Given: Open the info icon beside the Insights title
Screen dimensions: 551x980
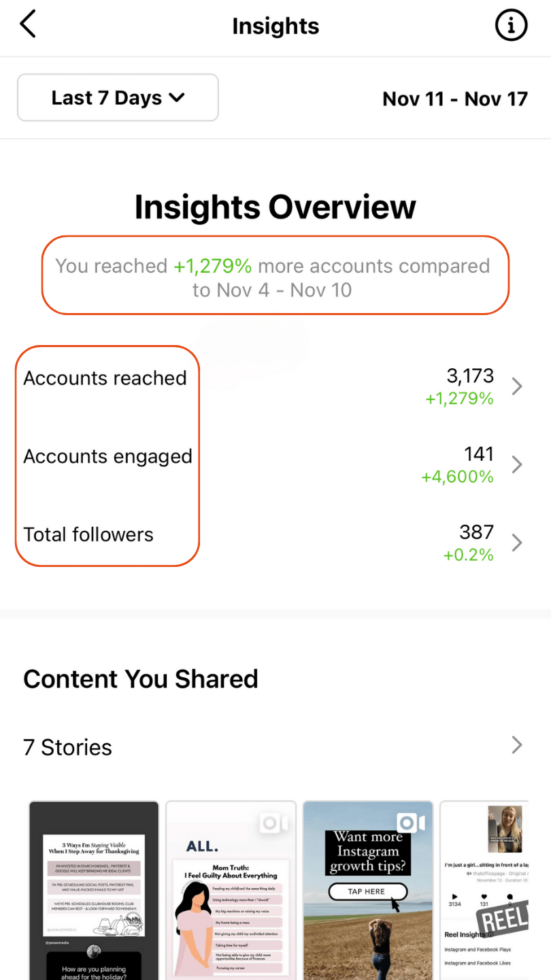Looking at the screenshot, I should [511, 26].
